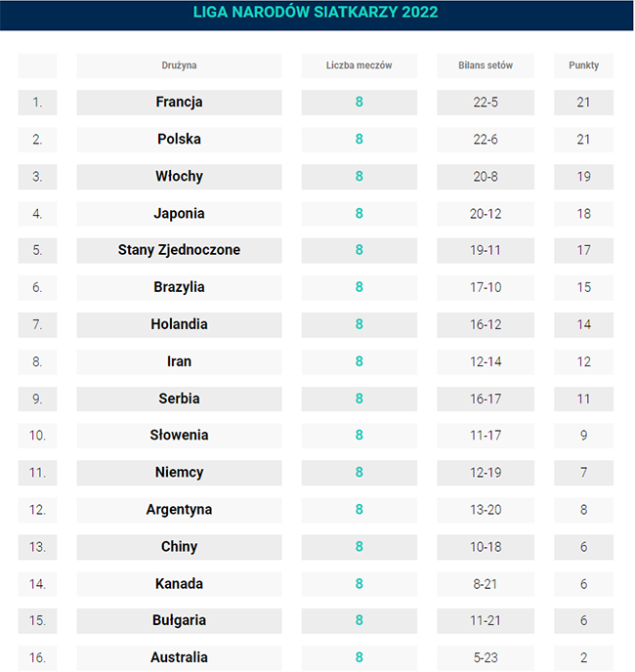635x672 pixels.
Task: Select the Bilans setów column header
Action: [485, 65]
